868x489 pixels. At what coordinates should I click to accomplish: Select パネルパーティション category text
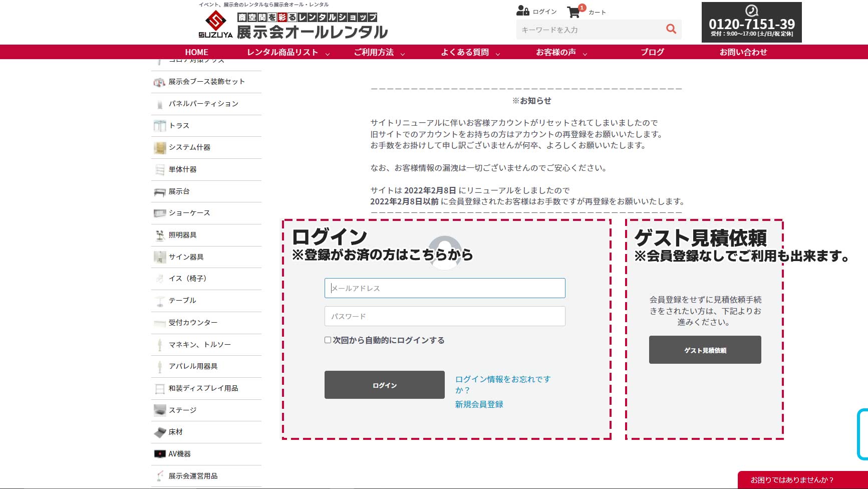[203, 104]
